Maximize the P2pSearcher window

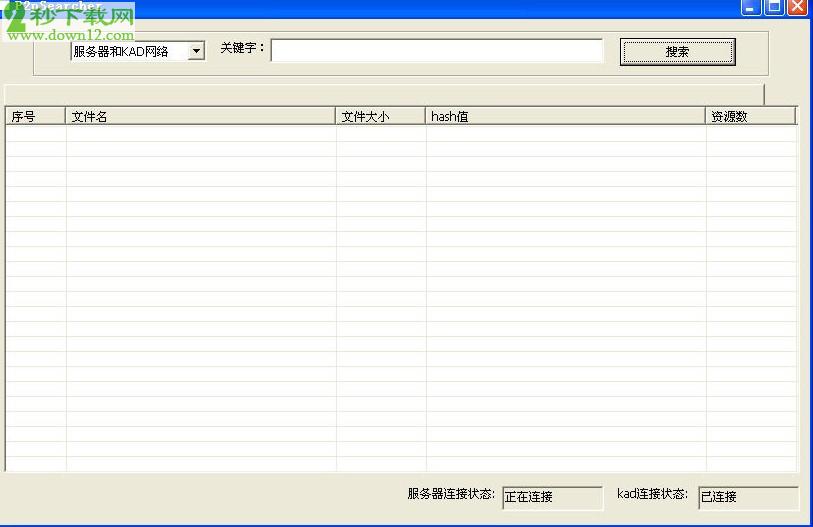pyautogui.click(x=774, y=7)
